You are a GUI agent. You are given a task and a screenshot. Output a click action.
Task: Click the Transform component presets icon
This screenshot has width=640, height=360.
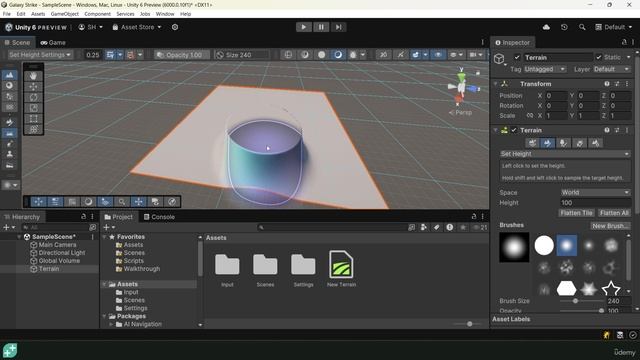pyautogui.click(x=617, y=84)
